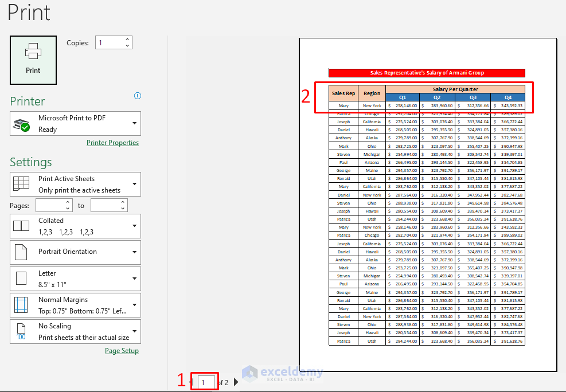Click the 'Q2' column header in preview
Screen dimensions: 566x392
437,97
